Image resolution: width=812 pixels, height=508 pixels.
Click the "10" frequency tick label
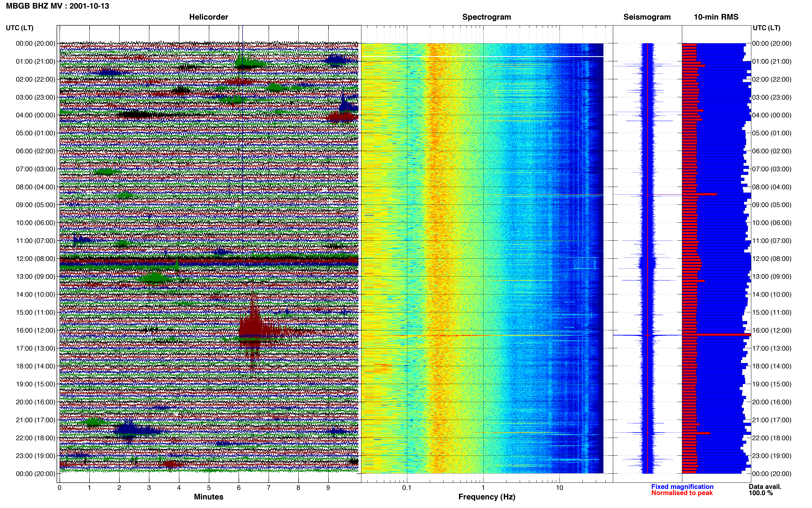click(559, 488)
